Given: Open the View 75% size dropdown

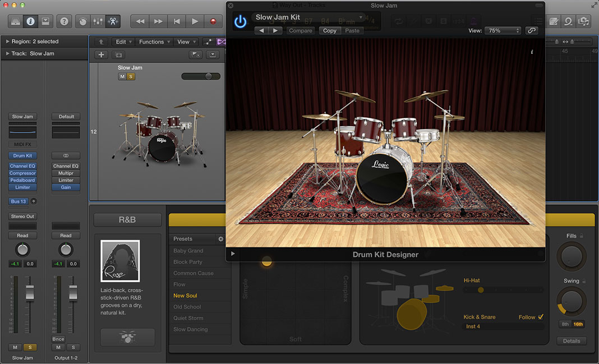Looking at the screenshot, I should click(503, 30).
